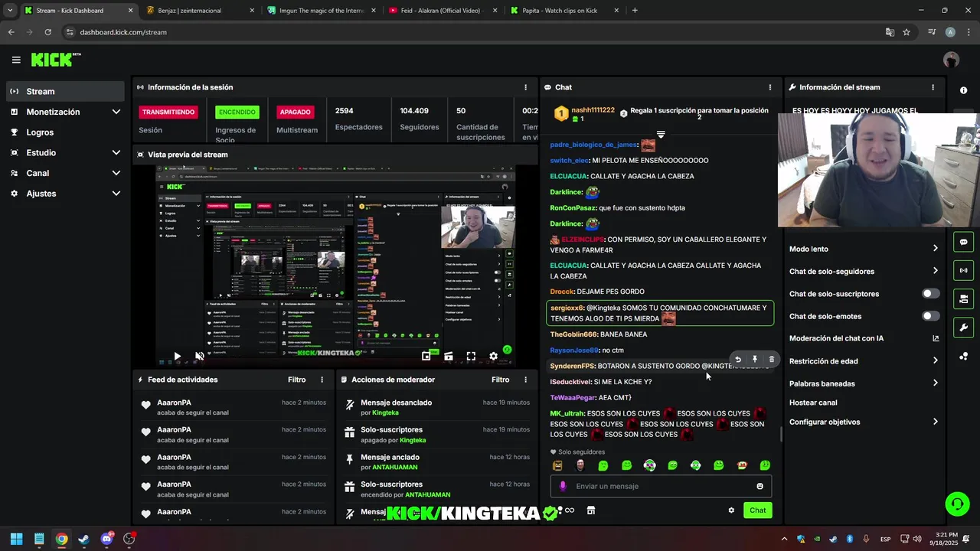
Task: Open stream preview player settings gear
Action: point(493,357)
